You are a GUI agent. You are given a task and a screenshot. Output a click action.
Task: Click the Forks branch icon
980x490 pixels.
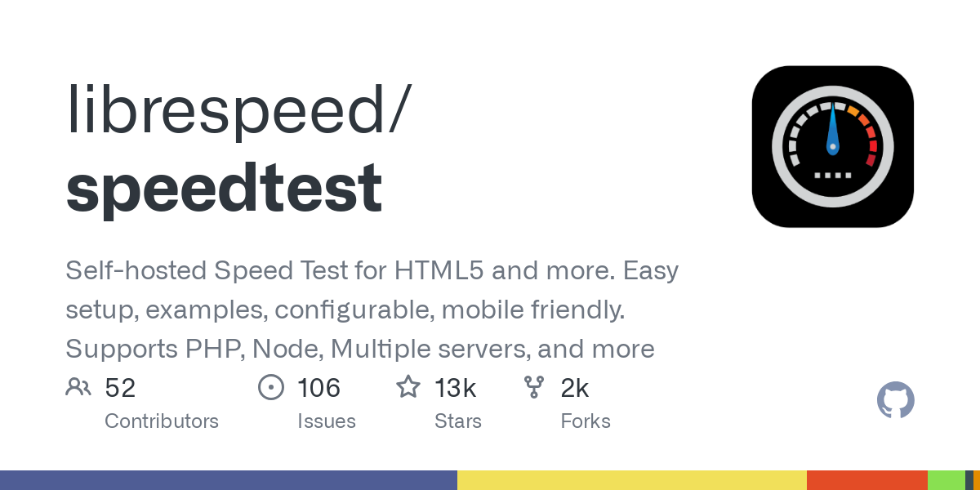pos(534,387)
